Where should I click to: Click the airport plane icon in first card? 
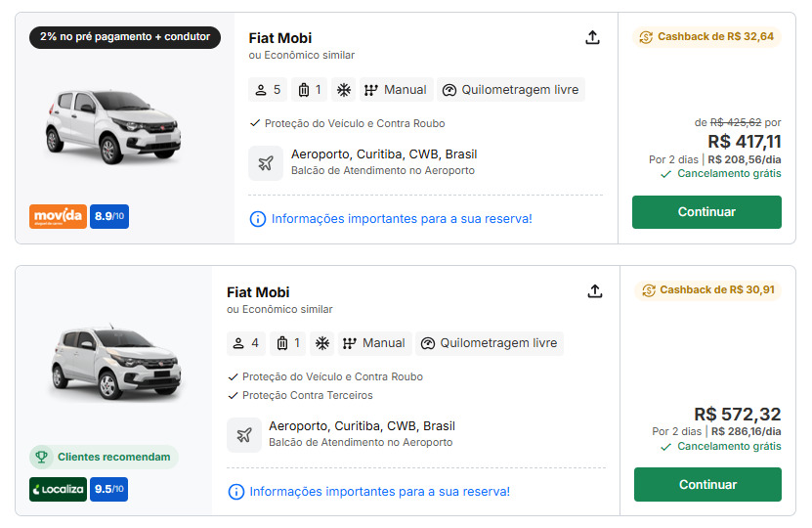(x=266, y=163)
